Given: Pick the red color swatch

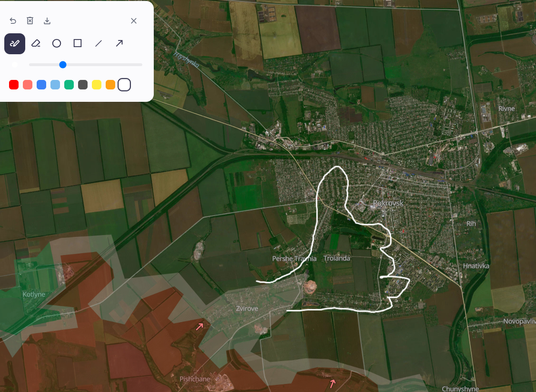Looking at the screenshot, I should click(x=14, y=85).
